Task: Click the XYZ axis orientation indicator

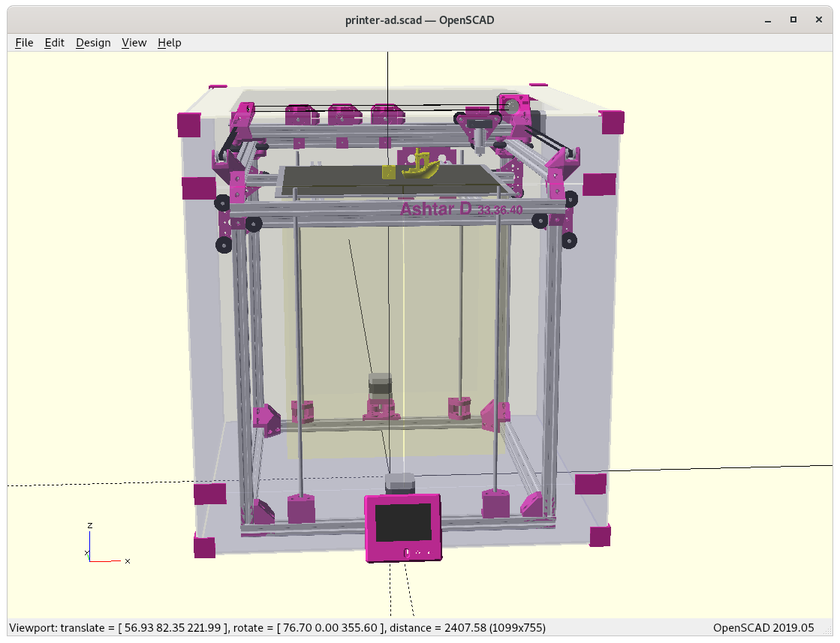Action: tap(101, 545)
